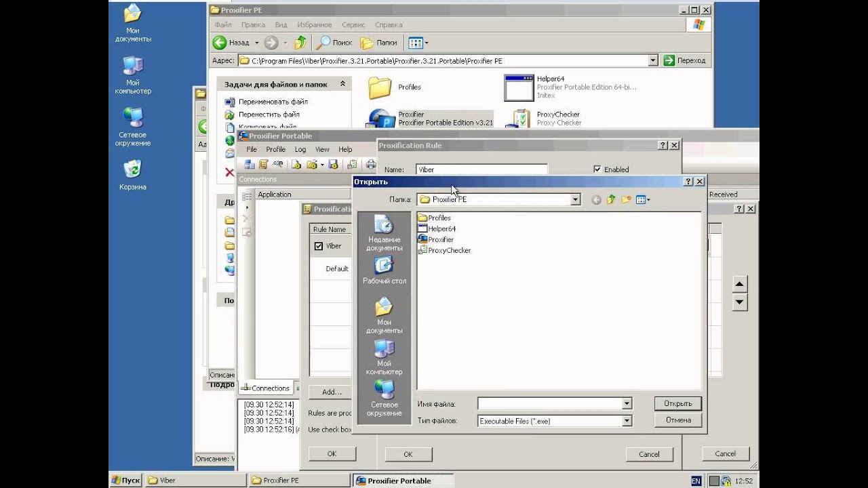The image size is (868, 488).
Task: Click Назад back button in Explorer window
Action: (232, 43)
